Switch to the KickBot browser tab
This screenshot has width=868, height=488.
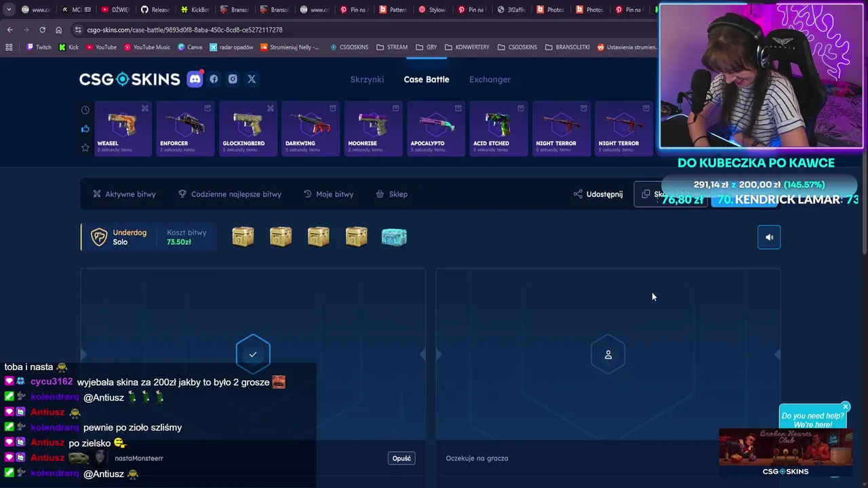click(195, 9)
